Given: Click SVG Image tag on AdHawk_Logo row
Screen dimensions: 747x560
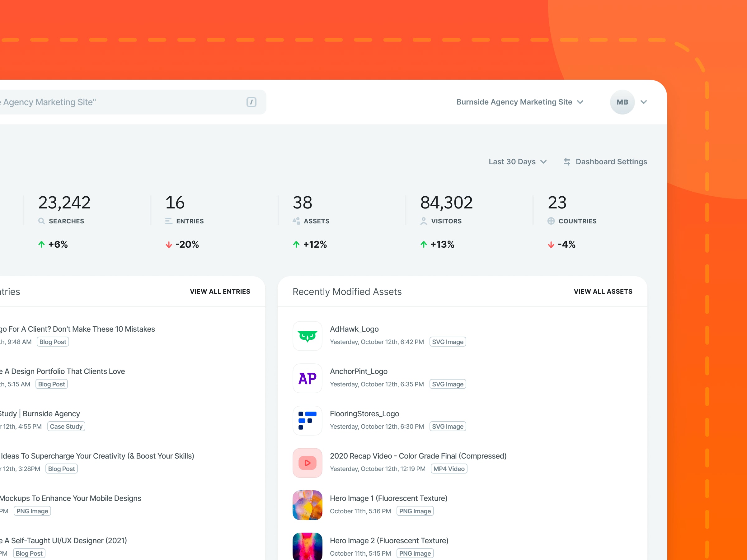Looking at the screenshot, I should [448, 342].
